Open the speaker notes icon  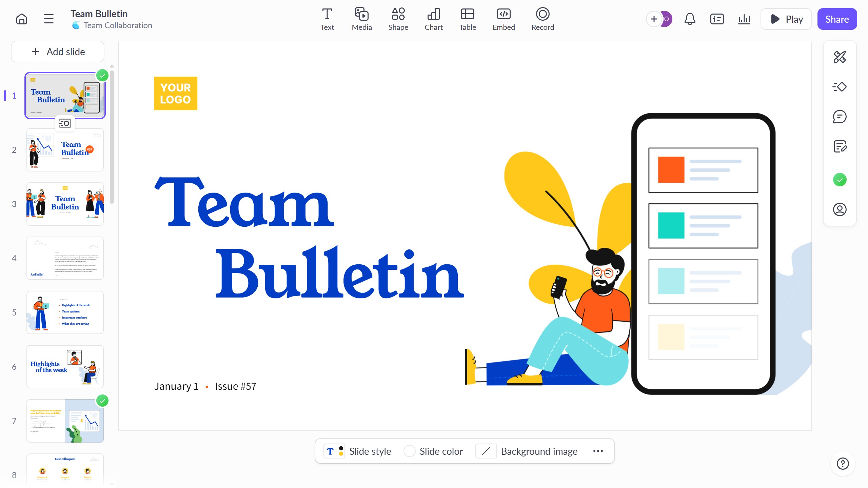[840, 146]
